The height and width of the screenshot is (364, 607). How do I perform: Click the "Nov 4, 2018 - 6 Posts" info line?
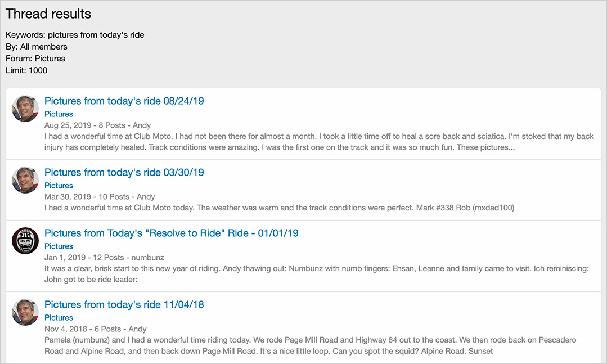(x=95, y=329)
